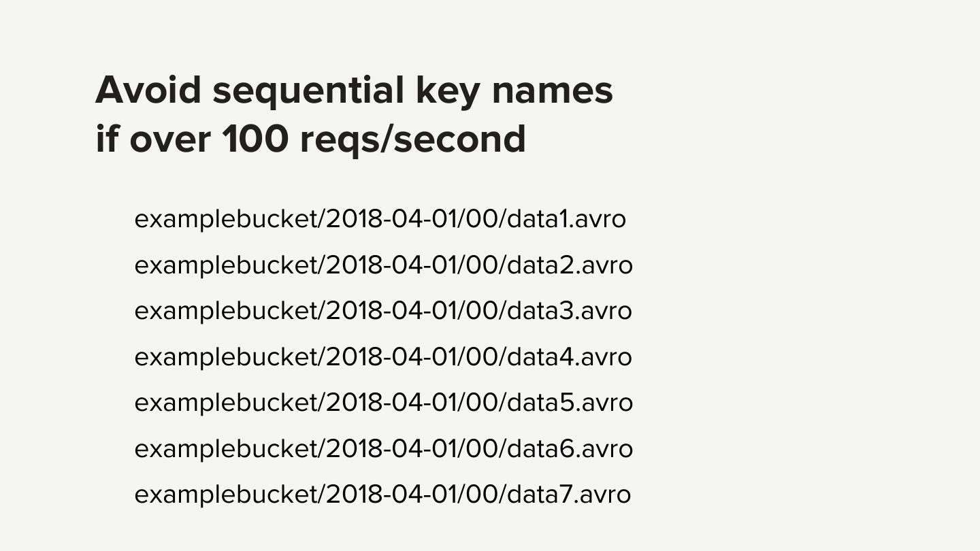Click the word "Avoid" in the heading
Viewport: 980px width, 551px height.
pyautogui.click(x=148, y=90)
